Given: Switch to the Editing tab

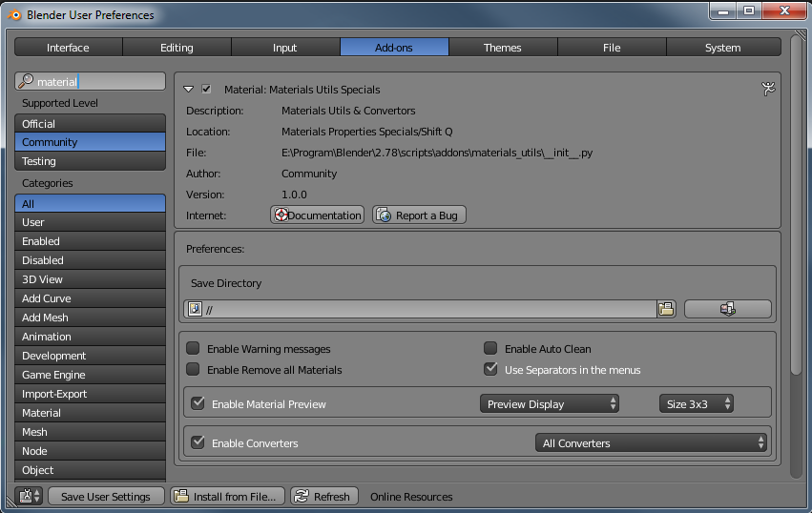Looking at the screenshot, I should point(177,47).
